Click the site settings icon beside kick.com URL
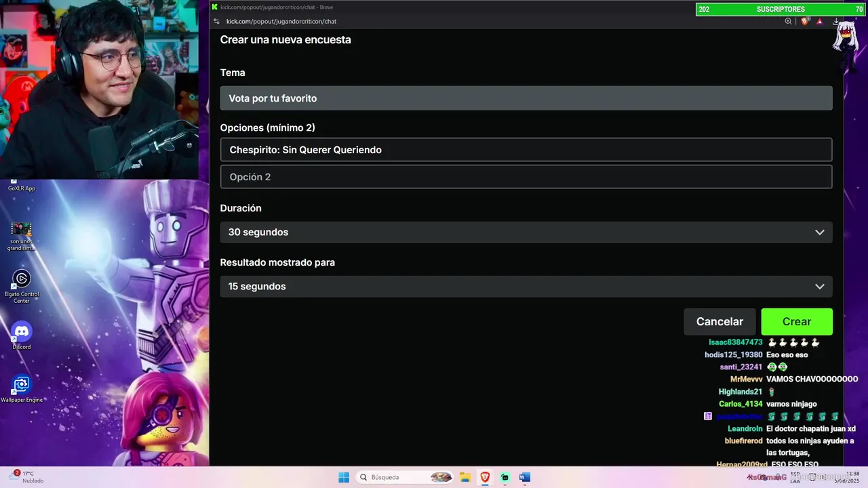This screenshot has width=868, height=488. click(x=217, y=21)
